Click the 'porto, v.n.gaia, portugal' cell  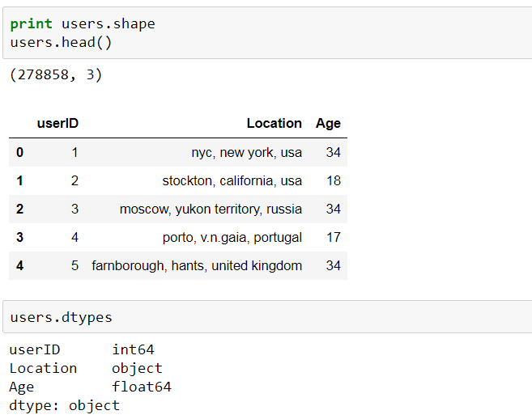(232, 237)
